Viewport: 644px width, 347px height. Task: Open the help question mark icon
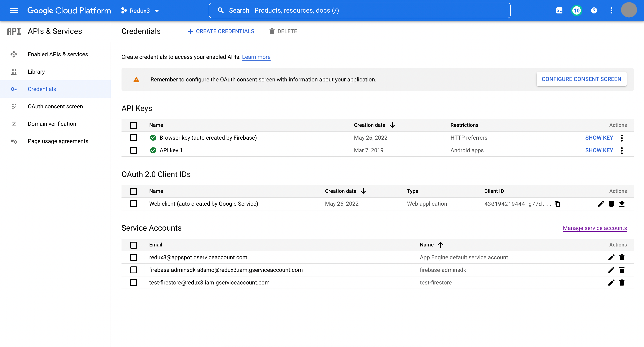point(594,10)
